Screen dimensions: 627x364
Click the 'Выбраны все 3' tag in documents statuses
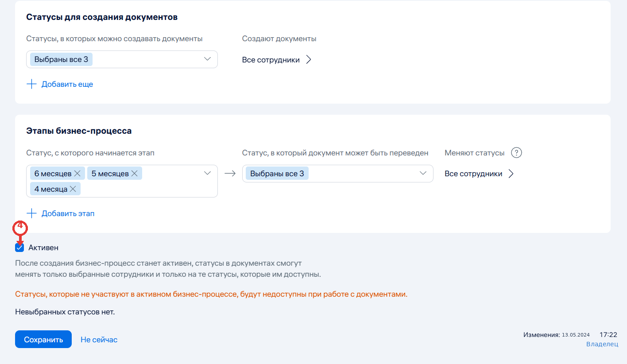pyautogui.click(x=61, y=59)
